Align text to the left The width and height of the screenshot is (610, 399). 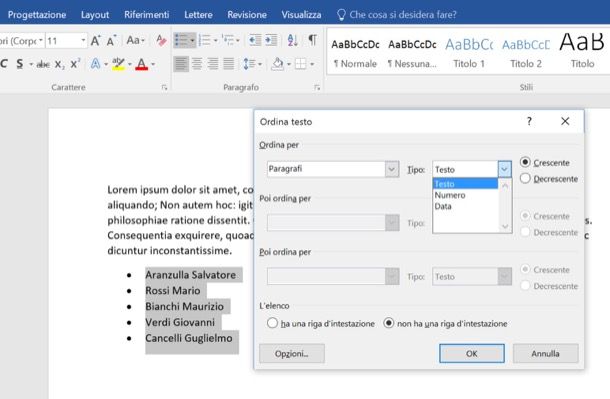181,64
